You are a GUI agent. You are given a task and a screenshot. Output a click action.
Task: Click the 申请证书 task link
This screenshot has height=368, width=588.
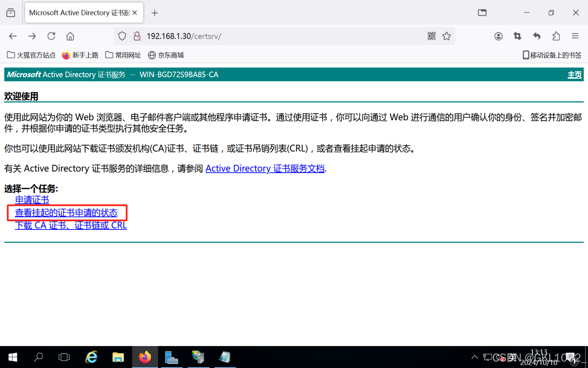[32, 200]
